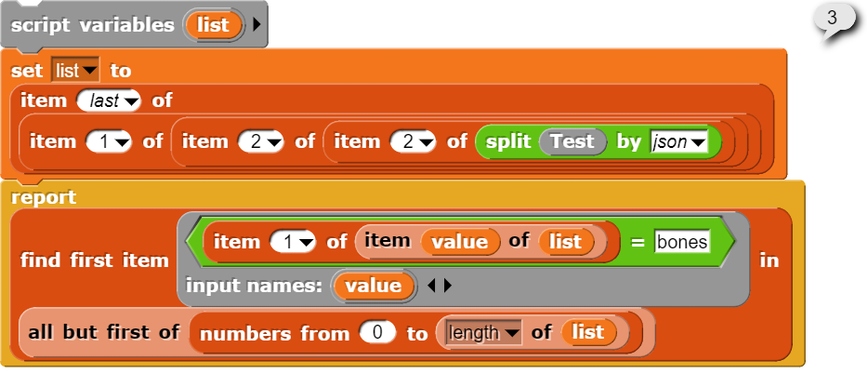Open the variable dropdown in set block
Screen dimensions: 868x374
click(x=90, y=71)
